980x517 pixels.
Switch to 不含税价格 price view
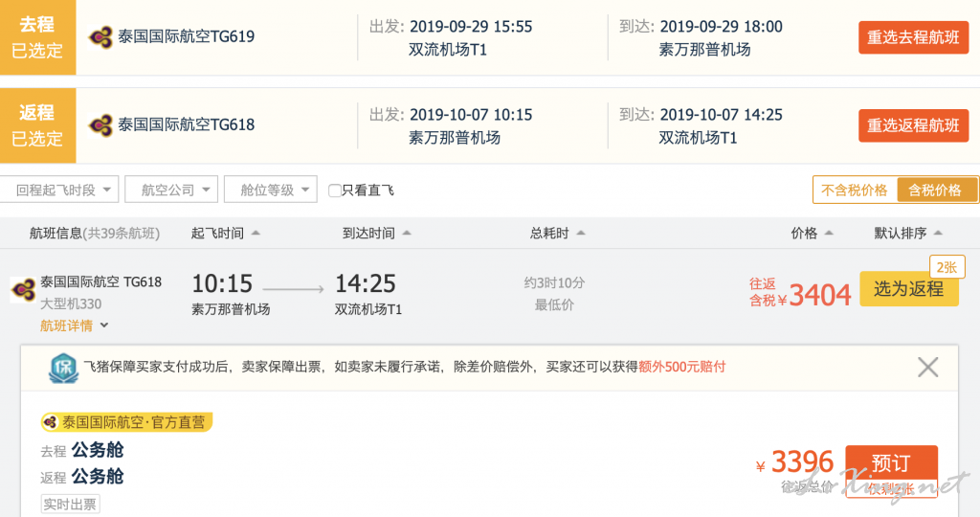tap(855, 191)
